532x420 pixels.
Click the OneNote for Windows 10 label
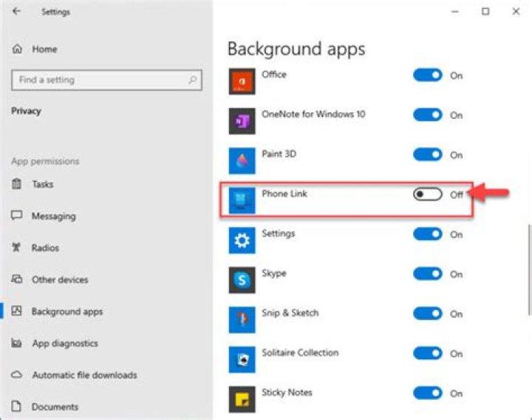coord(313,114)
